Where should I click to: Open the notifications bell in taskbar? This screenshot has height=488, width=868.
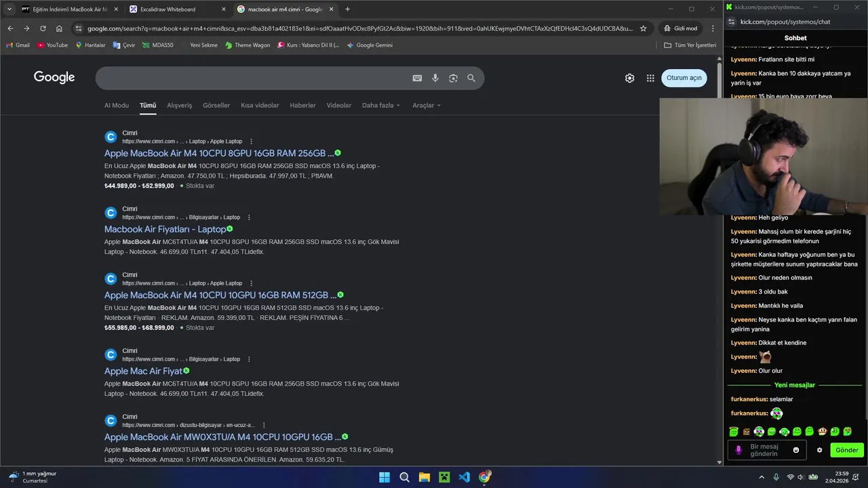pos(856,477)
